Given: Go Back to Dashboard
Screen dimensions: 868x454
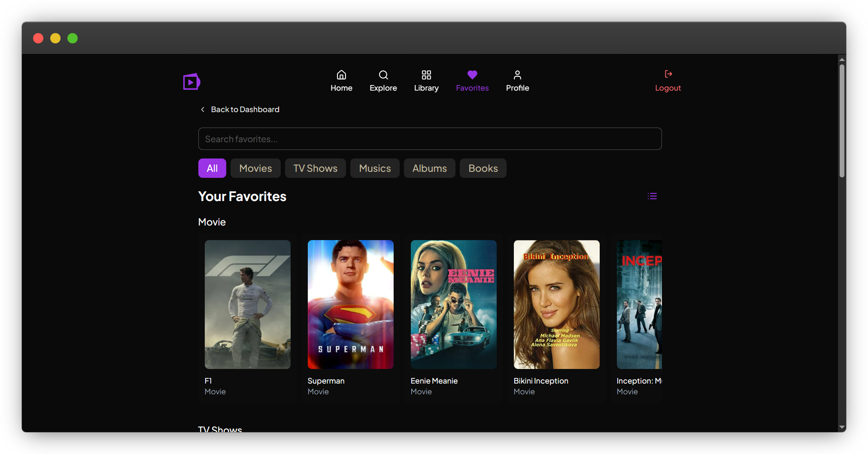Looking at the screenshot, I should tap(245, 110).
